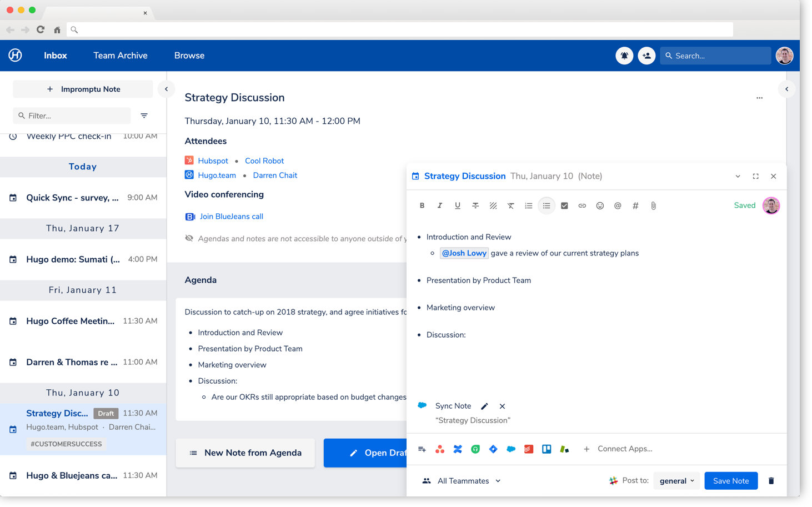Click the Todoist integration icon
812x507 pixels.
(529, 449)
